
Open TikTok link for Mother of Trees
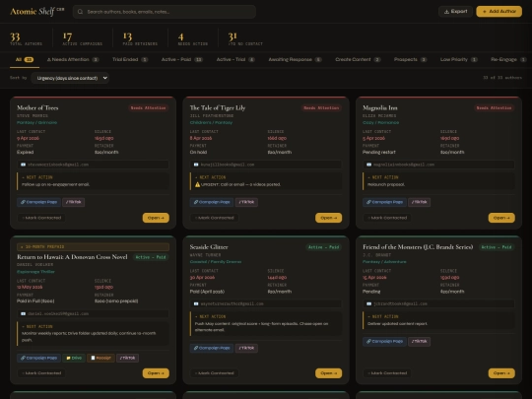click(74, 202)
